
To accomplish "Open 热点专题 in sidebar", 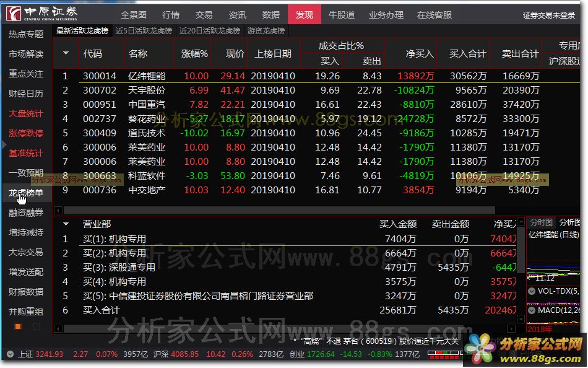I will point(26,34).
